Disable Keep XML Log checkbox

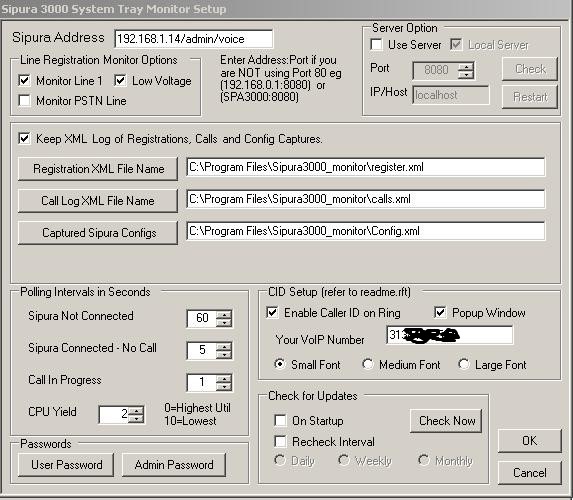pos(24,139)
